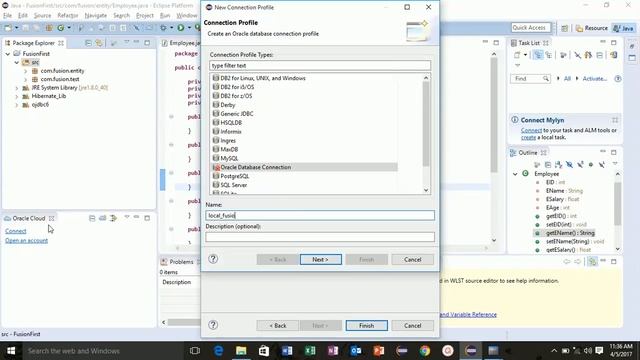
Task: Click Description optional input field
Action: tap(320, 237)
